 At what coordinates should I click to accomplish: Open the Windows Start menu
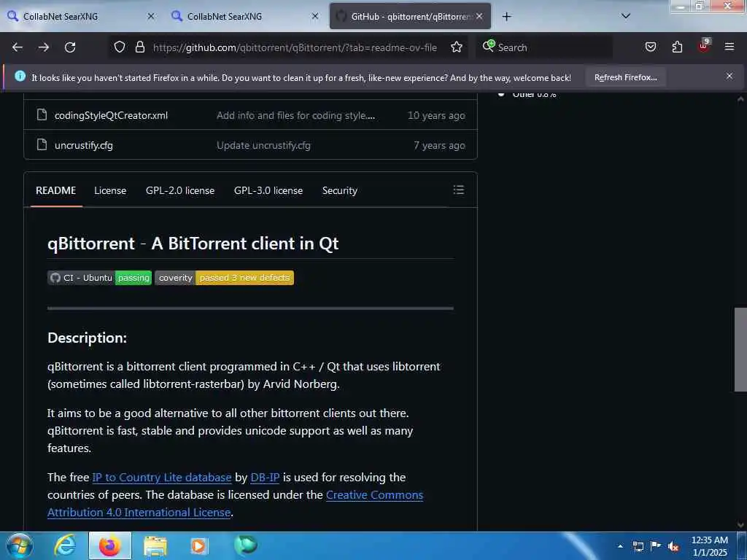(19, 546)
